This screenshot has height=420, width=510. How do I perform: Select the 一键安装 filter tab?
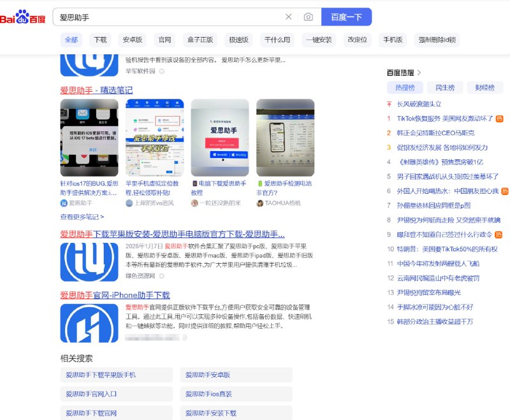tap(319, 40)
